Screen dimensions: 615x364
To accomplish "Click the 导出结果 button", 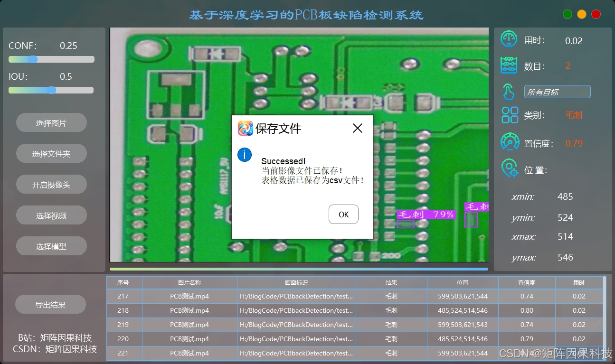I will pos(50,305).
